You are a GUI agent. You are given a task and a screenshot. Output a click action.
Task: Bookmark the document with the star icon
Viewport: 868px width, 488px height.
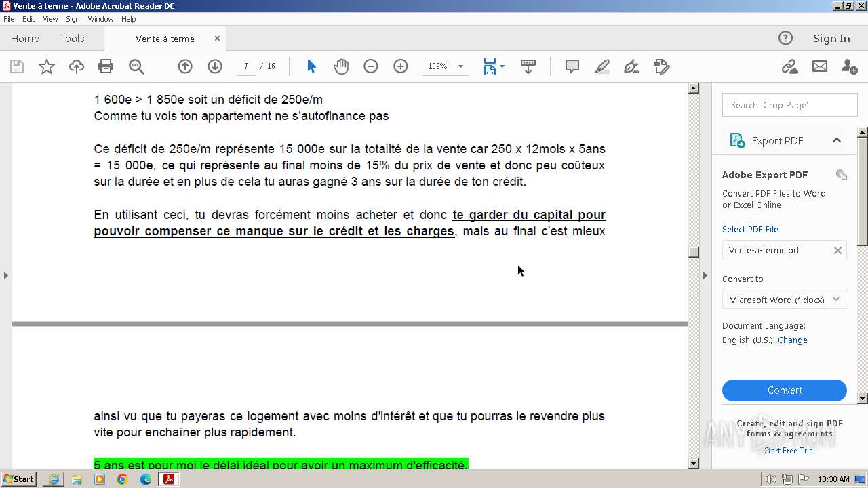(47, 66)
